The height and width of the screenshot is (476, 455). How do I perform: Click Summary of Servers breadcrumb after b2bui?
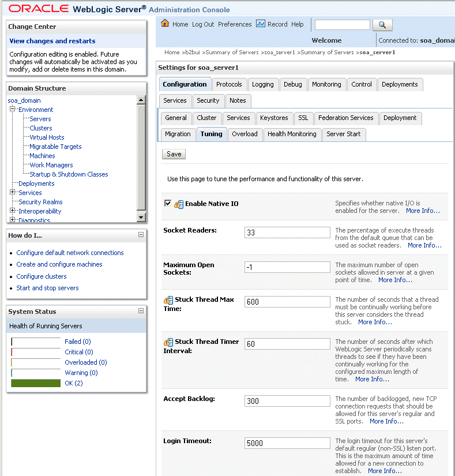[232, 53]
